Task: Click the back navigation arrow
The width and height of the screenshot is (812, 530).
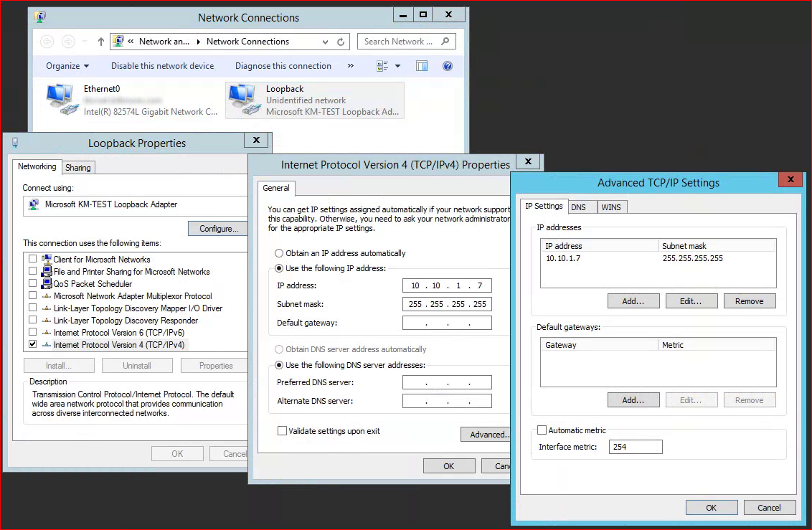Action: (46, 41)
